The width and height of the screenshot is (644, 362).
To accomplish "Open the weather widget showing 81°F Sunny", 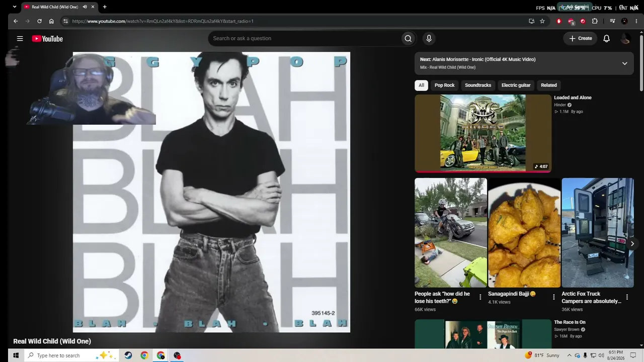I will click(542, 355).
